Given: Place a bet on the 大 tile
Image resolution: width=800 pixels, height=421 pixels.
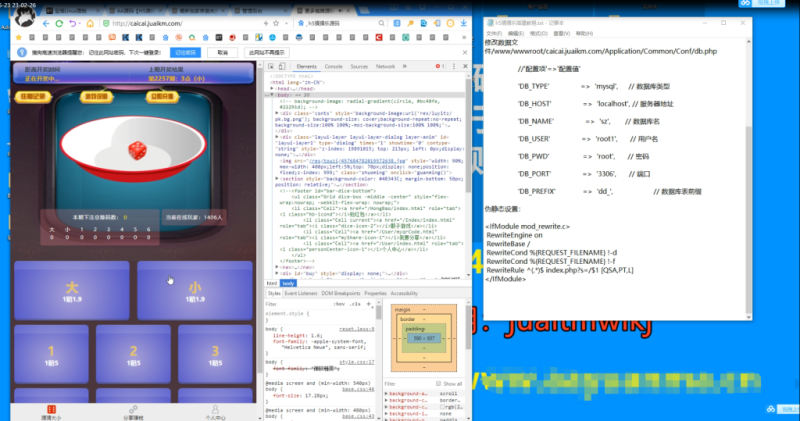Looking at the screenshot, I should tap(71, 289).
